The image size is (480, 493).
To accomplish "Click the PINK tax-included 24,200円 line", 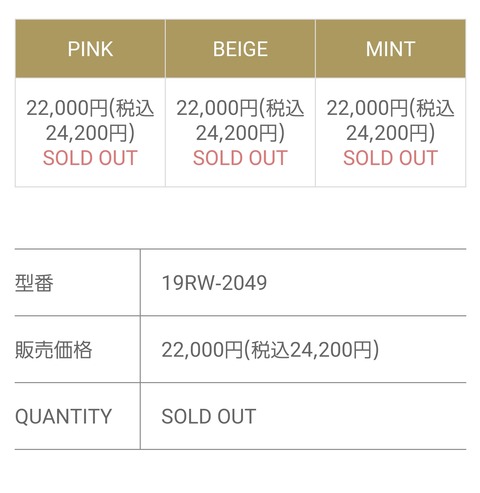I will (90, 133).
